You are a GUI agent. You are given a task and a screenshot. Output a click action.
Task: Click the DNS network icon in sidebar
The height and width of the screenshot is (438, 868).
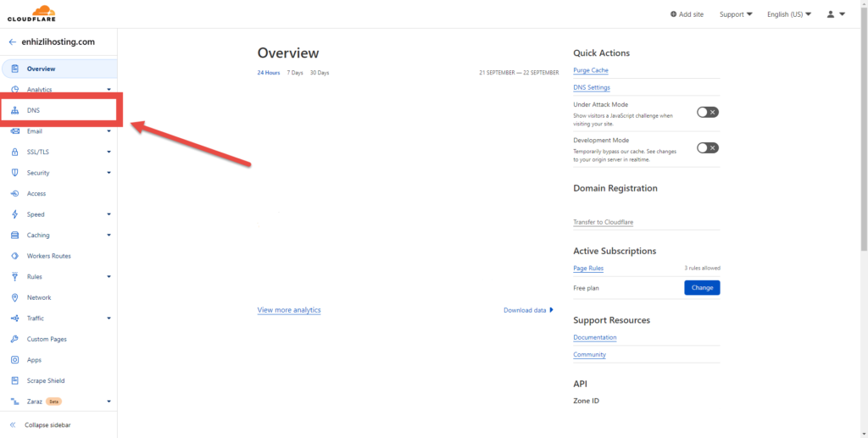tap(15, 110)
